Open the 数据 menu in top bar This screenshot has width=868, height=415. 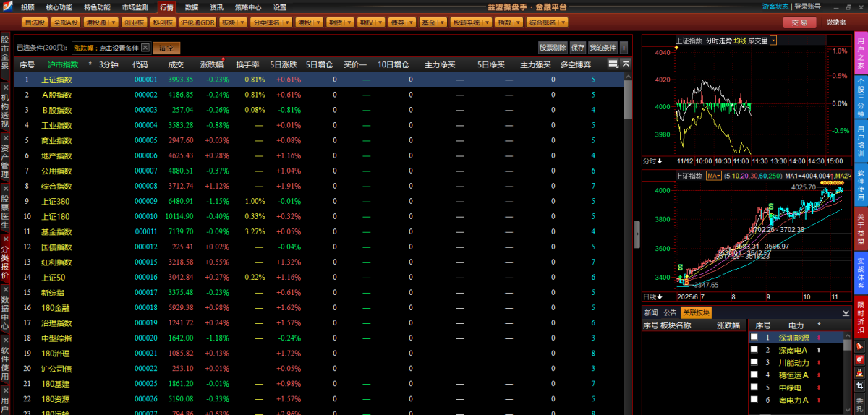[192, 7]
